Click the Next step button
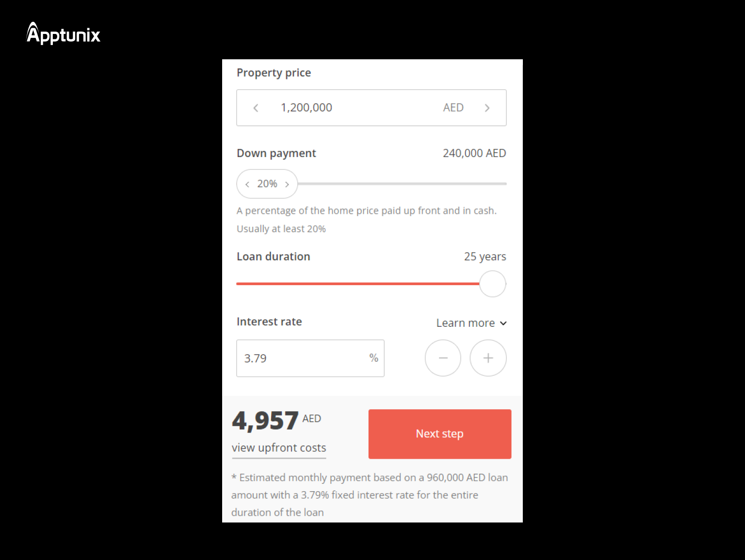Viewport: 745px width, 560px height. [x=440, y=434]
